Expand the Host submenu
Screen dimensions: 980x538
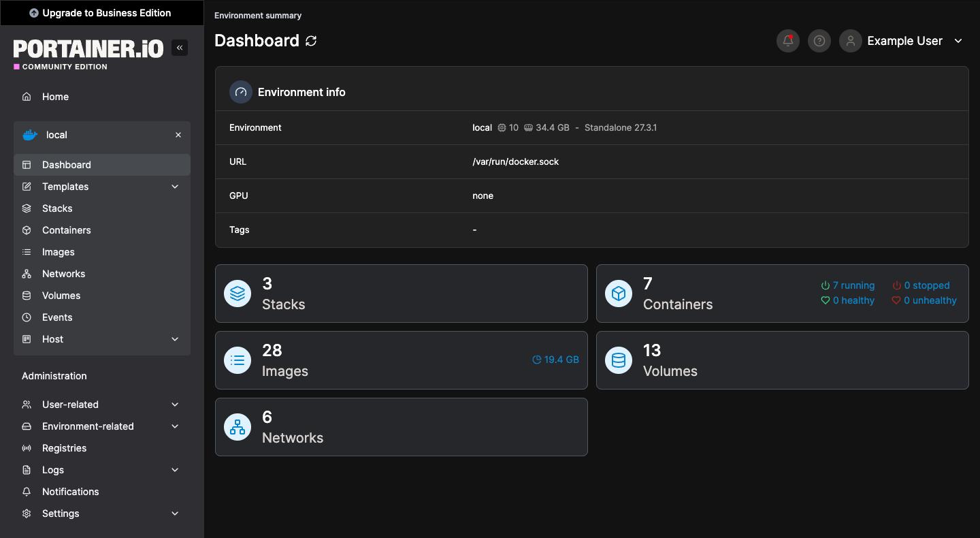(175, 339)
